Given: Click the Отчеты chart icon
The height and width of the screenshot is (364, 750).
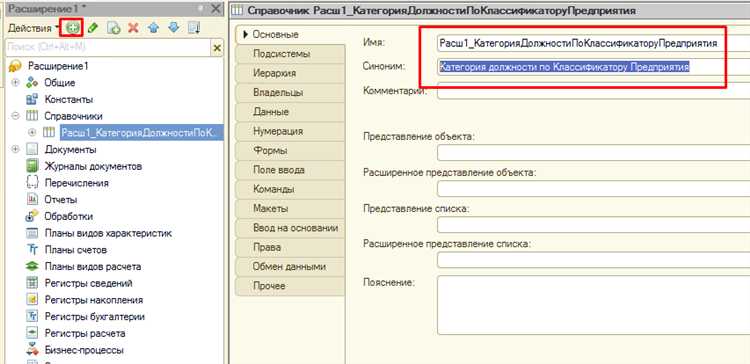Looking at the screenshot, I should [x=32, y=200].
